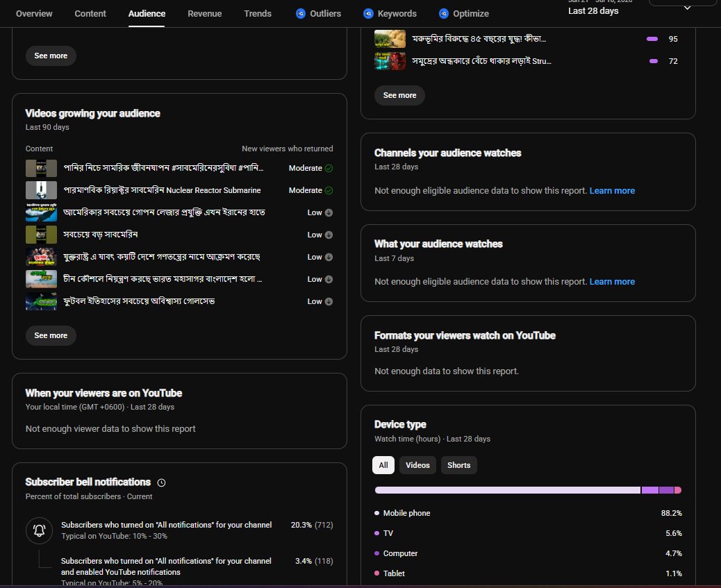Open the Overview tab

click(x=34, y=14)
